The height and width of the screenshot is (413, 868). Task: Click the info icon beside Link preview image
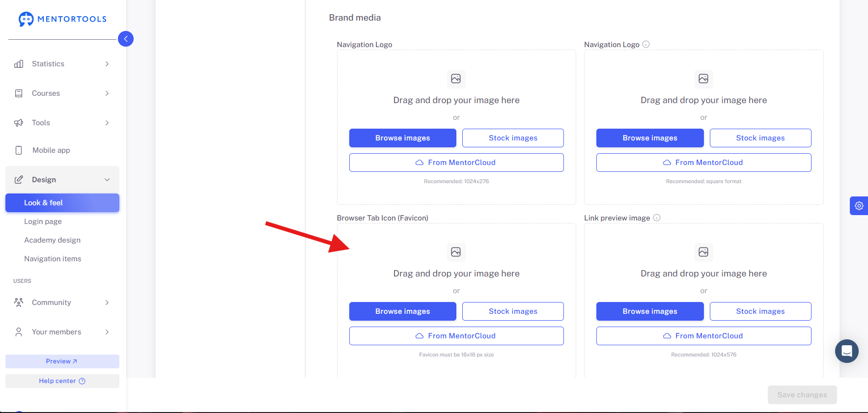click(657, 218)
